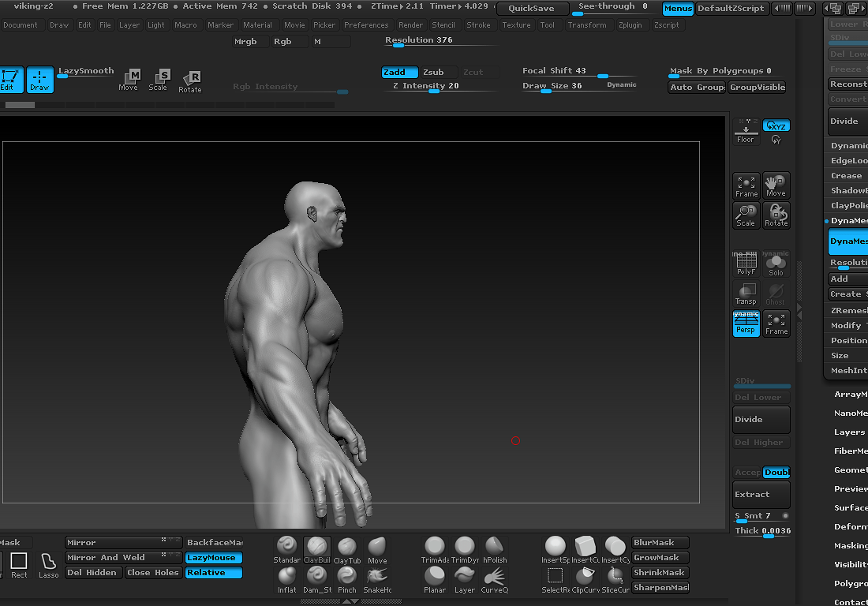Click the canvas Scale magnifier icon
Screen dimensions: 868x606
746,215
